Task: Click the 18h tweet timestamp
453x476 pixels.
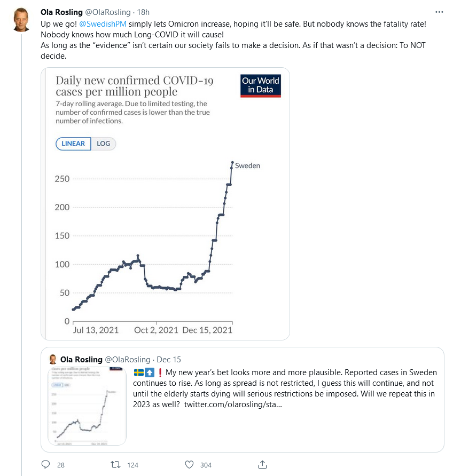Action: 143,12
